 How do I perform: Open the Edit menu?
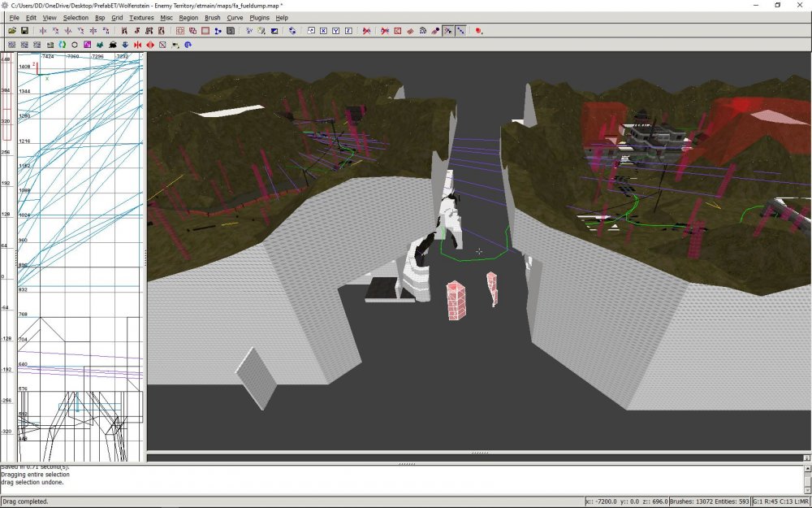pyautogui.click(x=31, y=18)
